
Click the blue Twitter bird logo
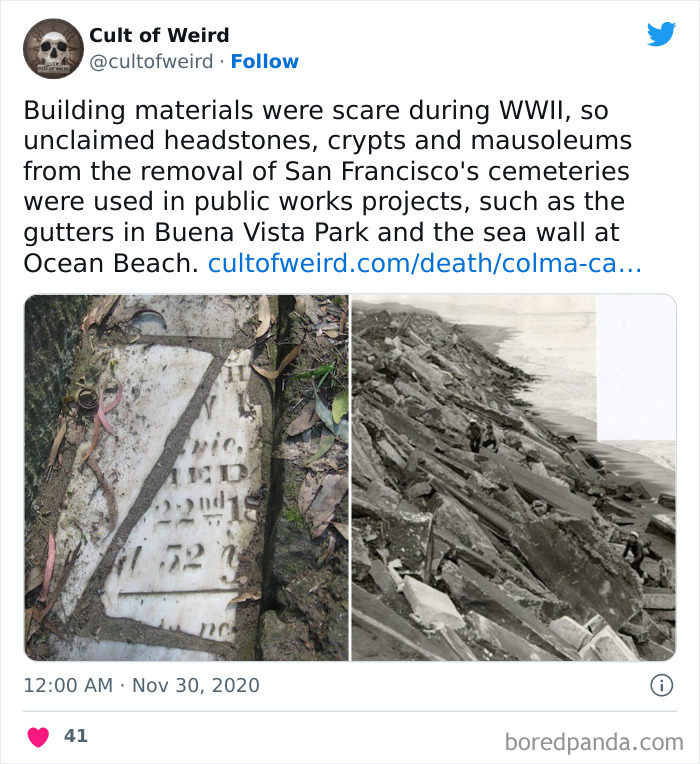click(x=661, y=34)
